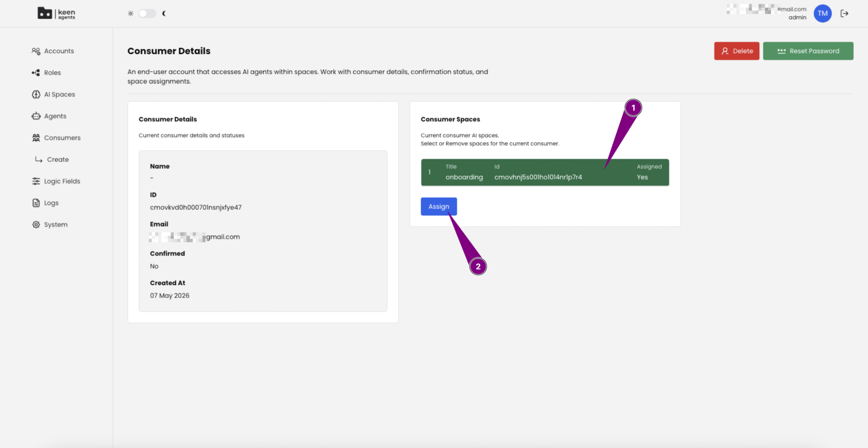Click the 'onboarding' title text
Viewport: 868px width, 448px height.
(x=464, y=177)
